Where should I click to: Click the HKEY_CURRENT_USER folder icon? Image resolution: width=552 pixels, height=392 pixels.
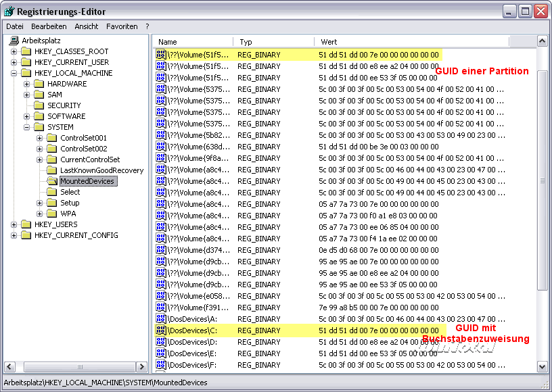(26, 62)
